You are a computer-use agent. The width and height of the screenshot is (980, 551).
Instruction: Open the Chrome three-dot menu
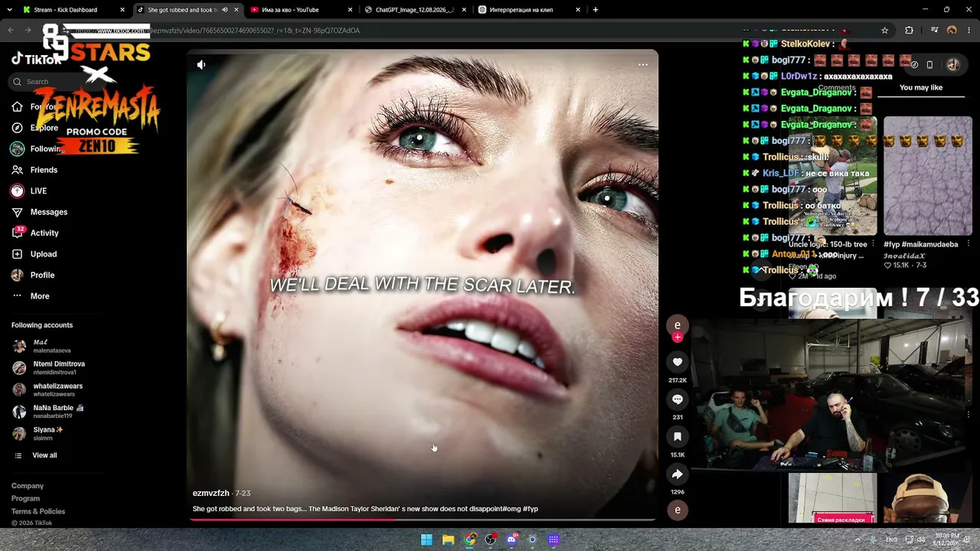click(x=969, y=31)
